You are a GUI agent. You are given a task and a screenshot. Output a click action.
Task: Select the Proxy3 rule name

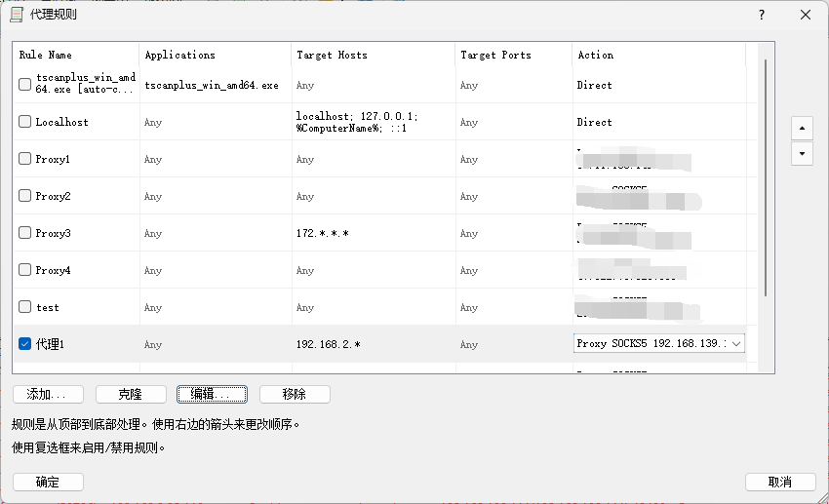point(53,233)
